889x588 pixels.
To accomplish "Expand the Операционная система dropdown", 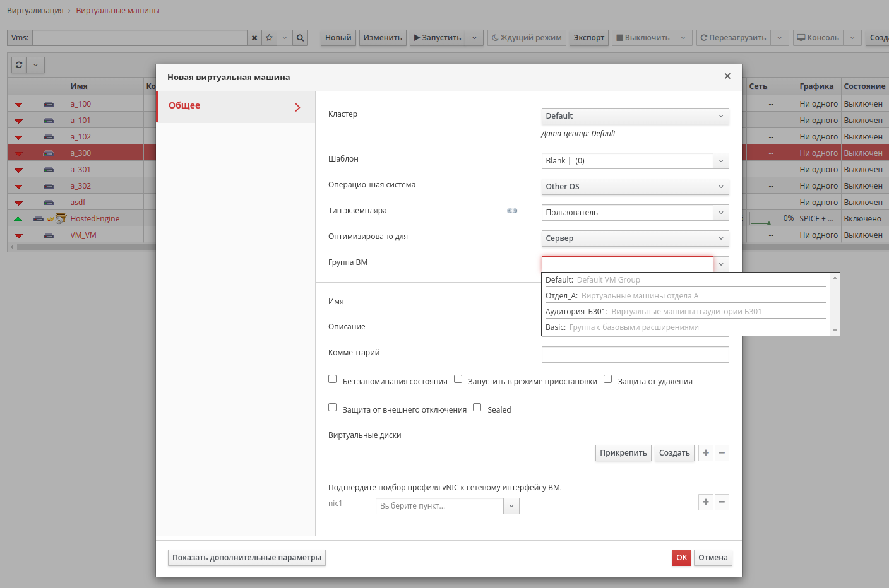I will pyautogui.click(x=635, y=187).
